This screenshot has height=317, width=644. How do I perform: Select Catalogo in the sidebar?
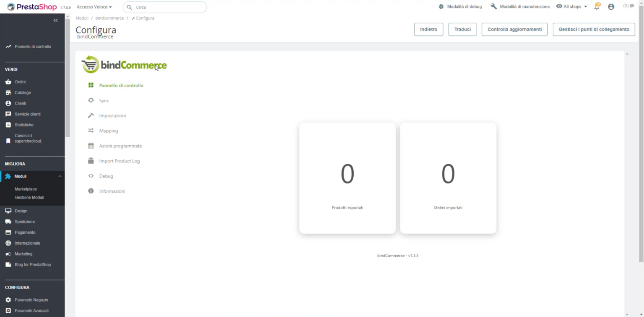point(23,92)
